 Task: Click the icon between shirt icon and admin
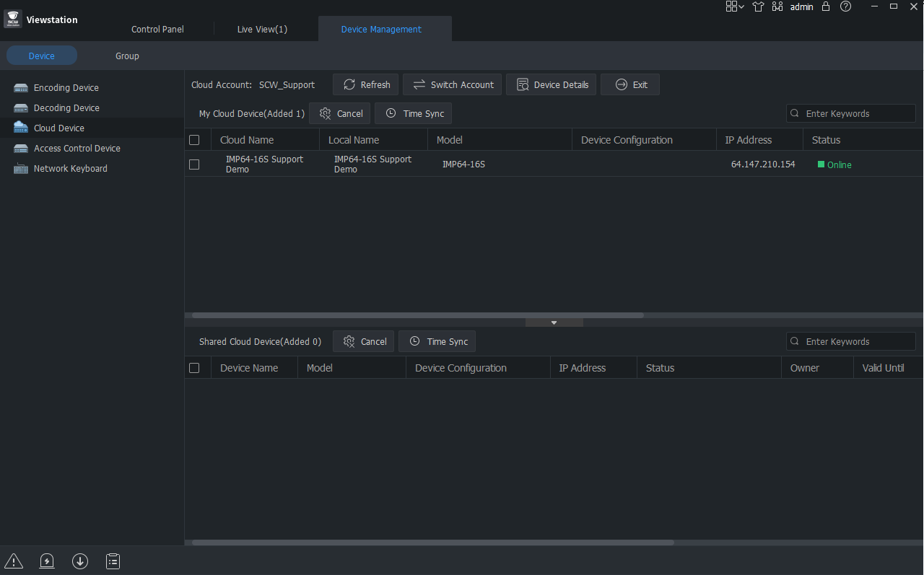point(777,6)
